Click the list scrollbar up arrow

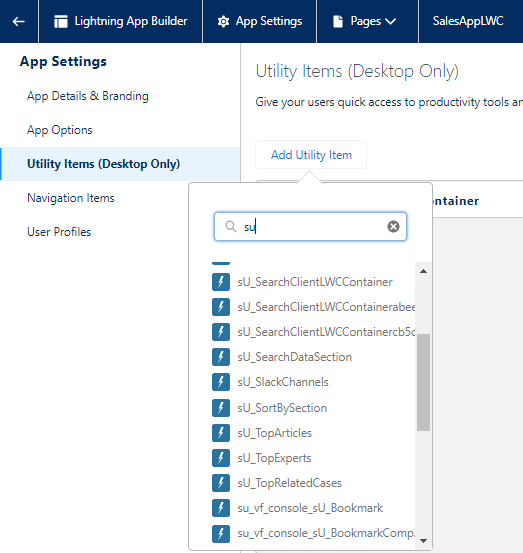click(x=424, y=271)
